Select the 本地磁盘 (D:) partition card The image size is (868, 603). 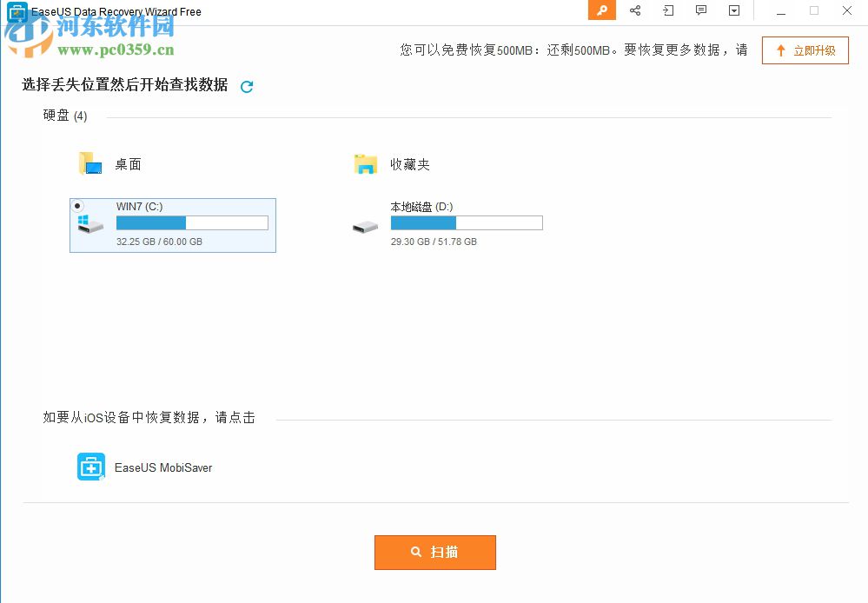tap(452, 223)
